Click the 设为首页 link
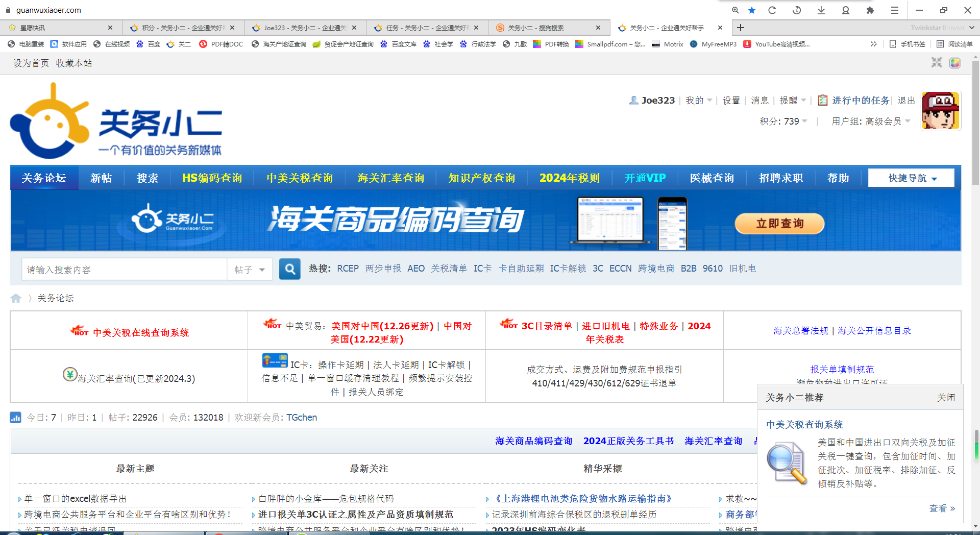Image resolution: width=980 pixels, height=535 pixels. [31, 63]
